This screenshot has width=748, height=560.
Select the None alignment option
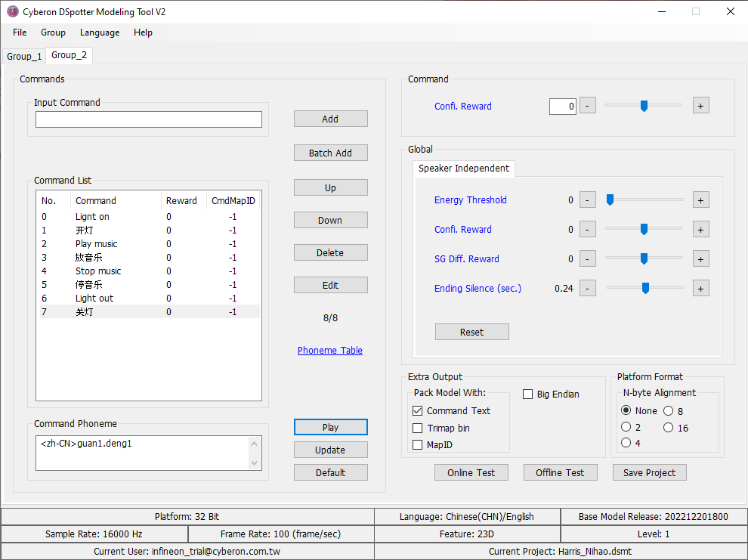coord(626,410)
